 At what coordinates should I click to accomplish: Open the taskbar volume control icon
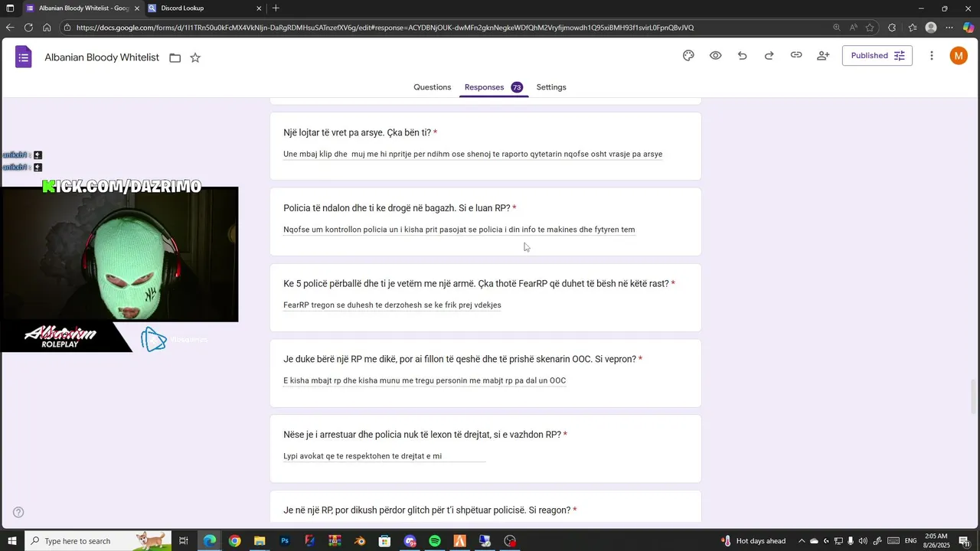coord(864,541)
